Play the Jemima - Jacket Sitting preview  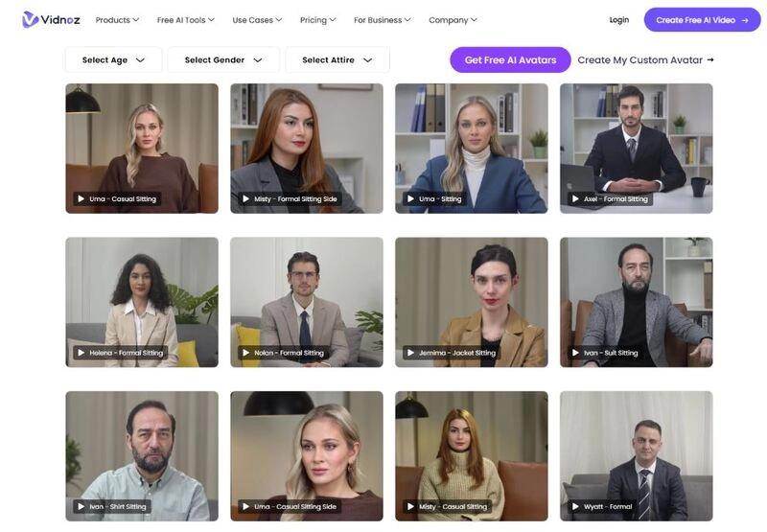pos(411,353)
